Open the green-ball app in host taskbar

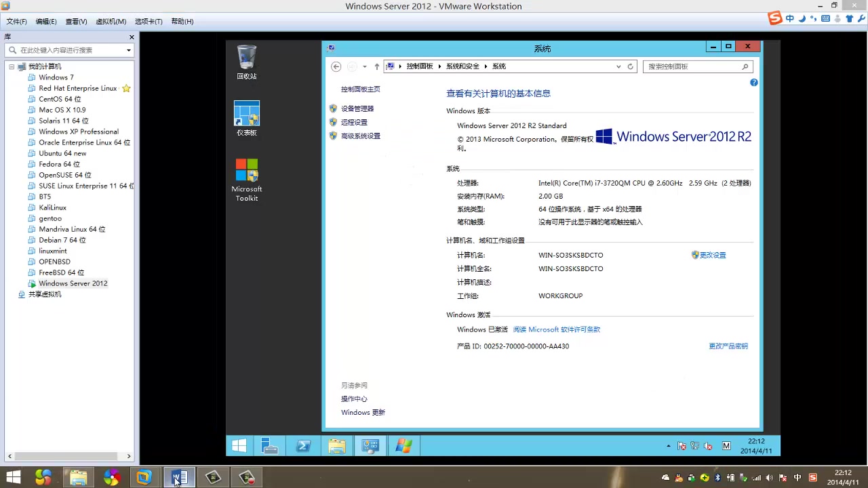click(x=43, y=477)
